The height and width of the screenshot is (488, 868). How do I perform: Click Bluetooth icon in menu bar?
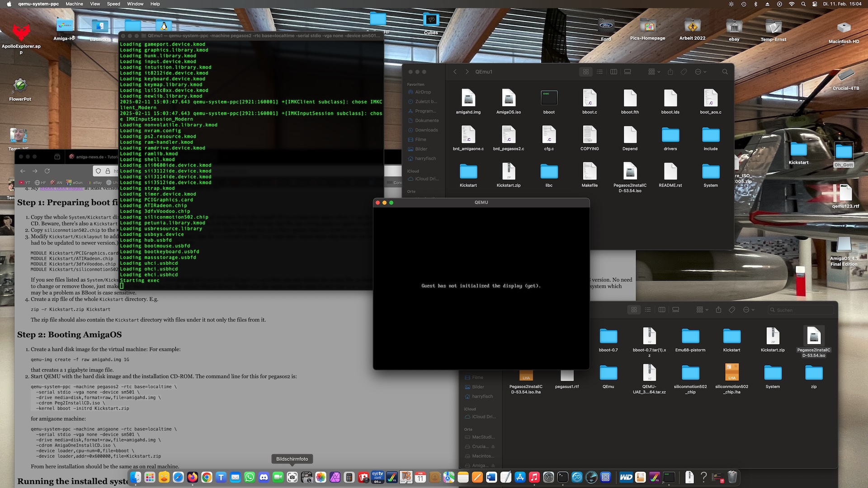click(x=755, y=4)
